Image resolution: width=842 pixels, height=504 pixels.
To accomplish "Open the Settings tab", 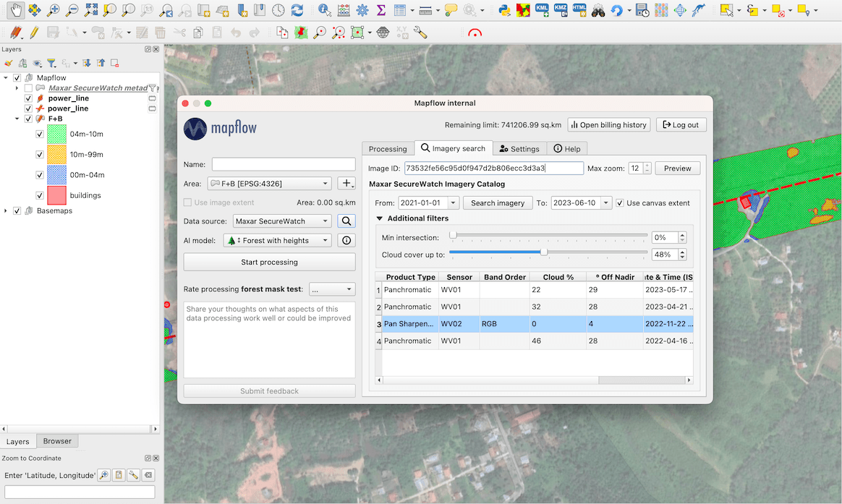I will tap(519, 149).
